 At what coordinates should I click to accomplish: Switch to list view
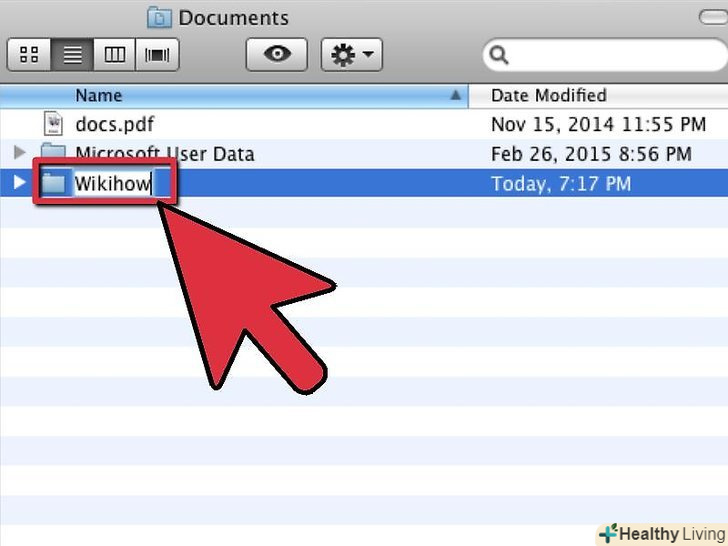tap(72, 55)
